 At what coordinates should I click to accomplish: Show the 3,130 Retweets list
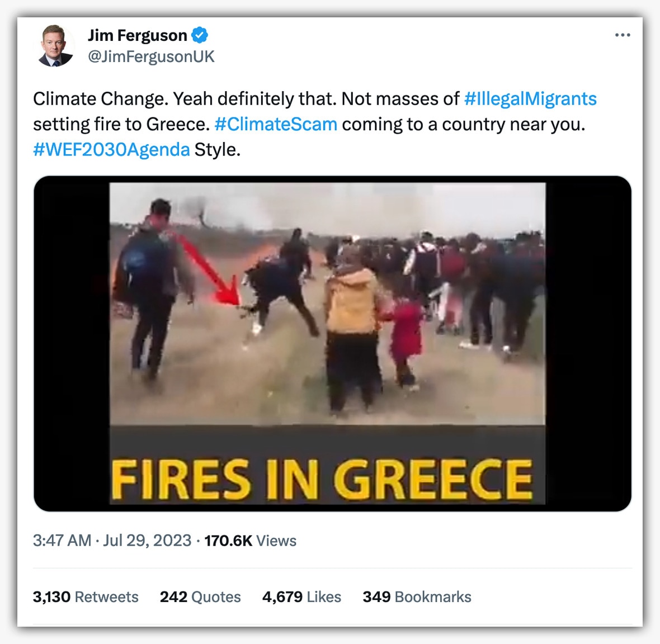pyautogui.click(x=86, y=597)
